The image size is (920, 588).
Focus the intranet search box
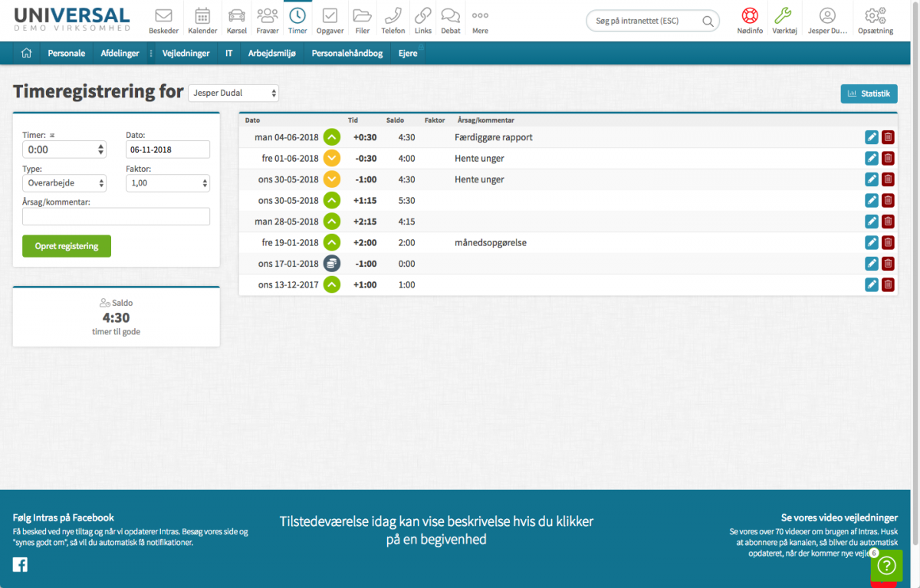coord(648,21)
